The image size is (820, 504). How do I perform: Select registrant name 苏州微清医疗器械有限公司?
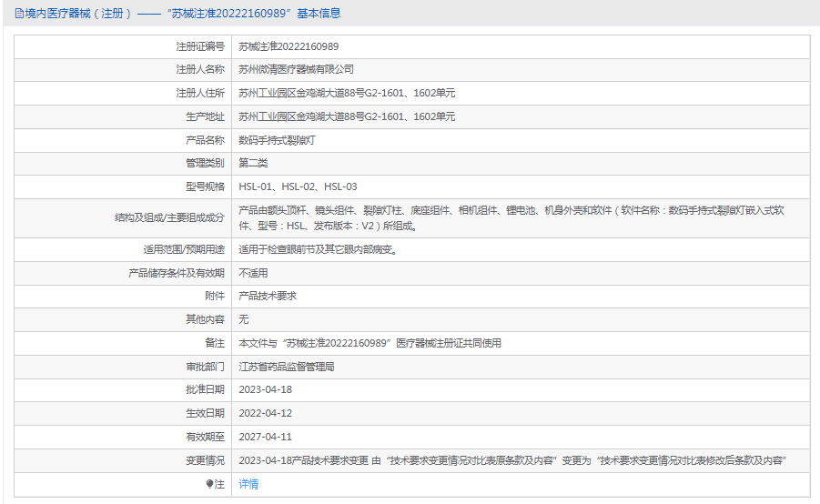tap(296, 69)
